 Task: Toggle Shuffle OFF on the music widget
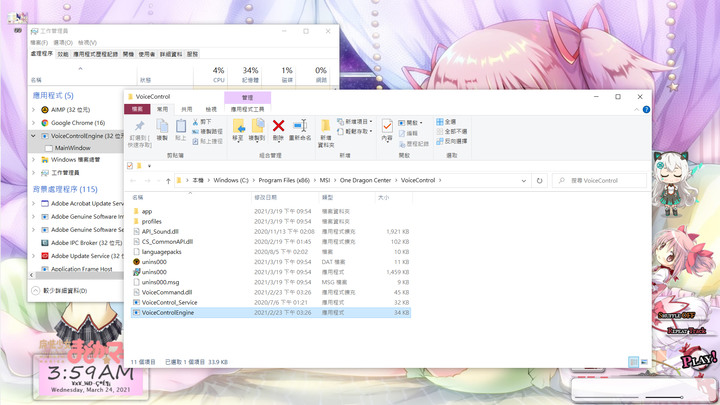pos(676,315)
